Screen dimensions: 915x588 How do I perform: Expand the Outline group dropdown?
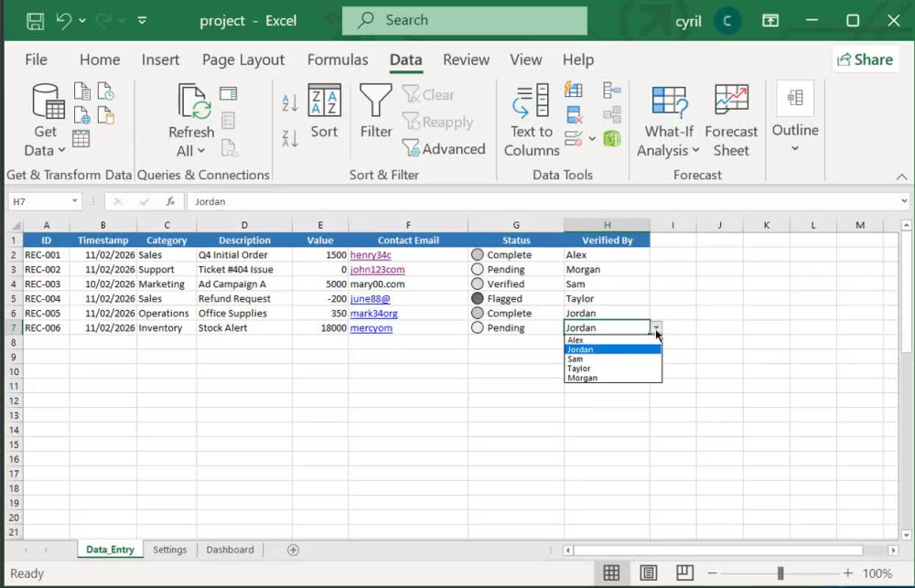795,117
